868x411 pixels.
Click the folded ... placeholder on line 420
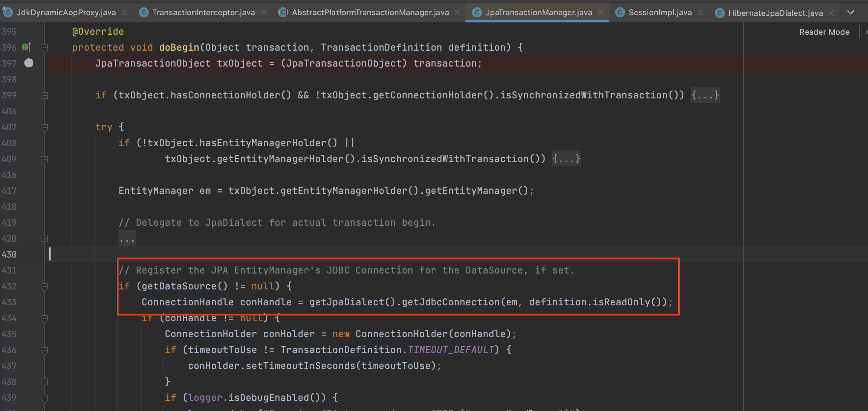(x=127, y=239)
